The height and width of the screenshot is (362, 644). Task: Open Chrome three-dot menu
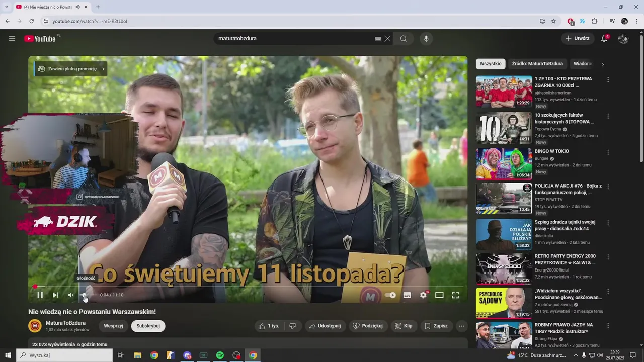click(x=637, y=21)
